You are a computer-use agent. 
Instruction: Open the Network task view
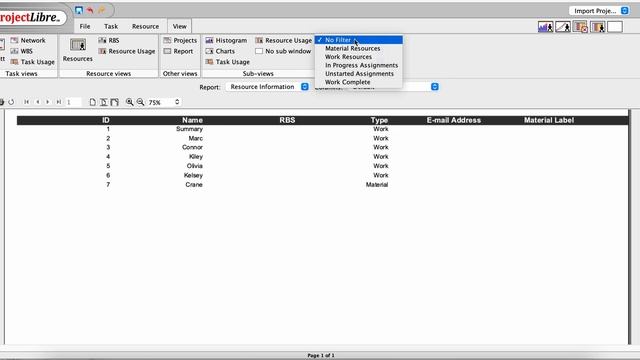coord(28,40)
